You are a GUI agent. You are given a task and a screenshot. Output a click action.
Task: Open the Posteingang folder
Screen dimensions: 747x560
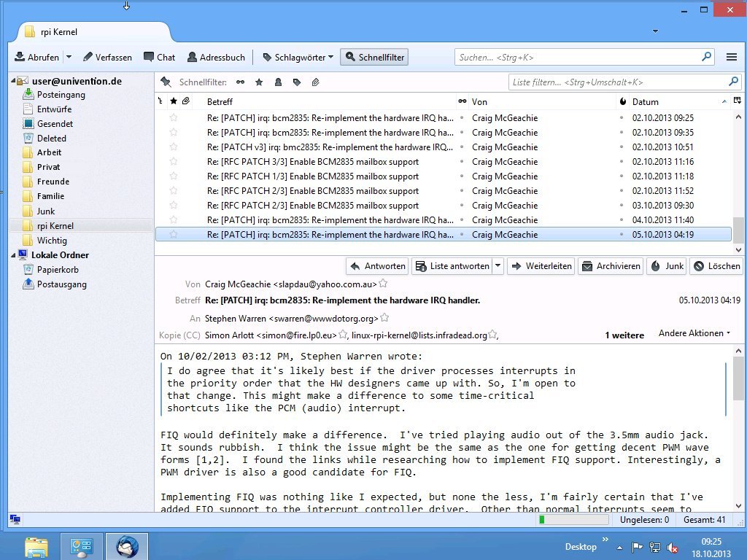tap(61, 95)
